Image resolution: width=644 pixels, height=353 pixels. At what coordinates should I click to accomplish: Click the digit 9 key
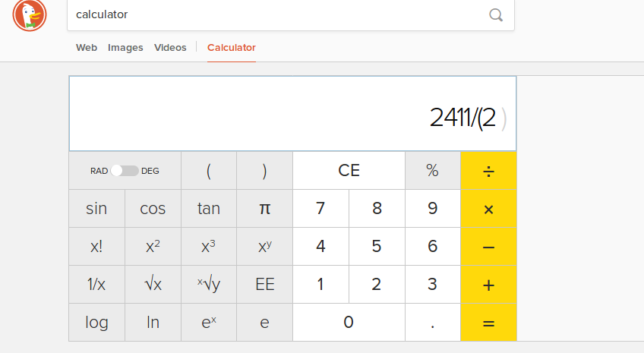pos(432,209)
